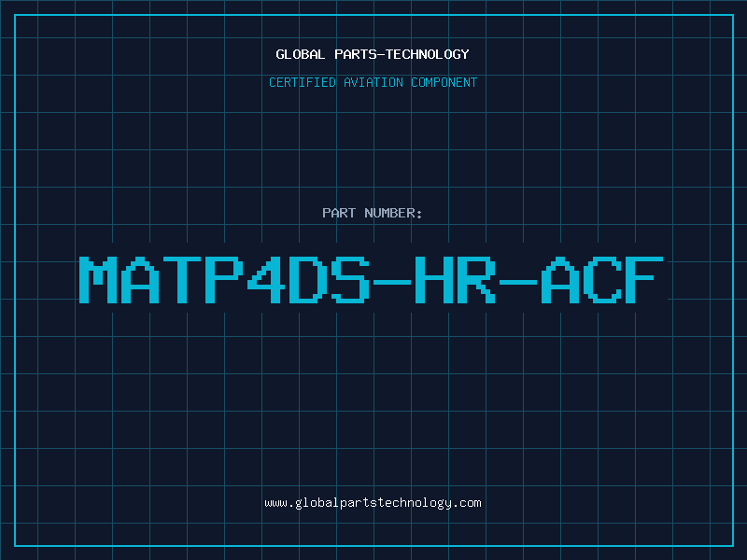
Task: Click the word PART in the PART NUMBER label
Action: pyautogui.click(x=338, y=213)
